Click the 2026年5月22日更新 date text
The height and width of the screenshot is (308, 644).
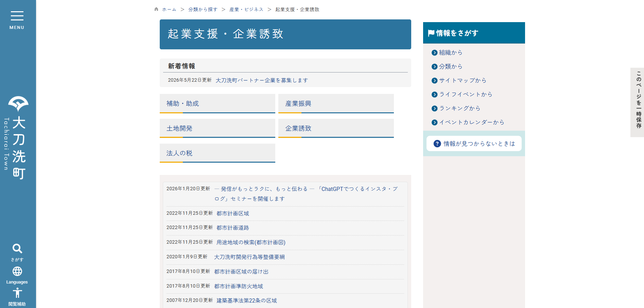(x=190, y=80)
